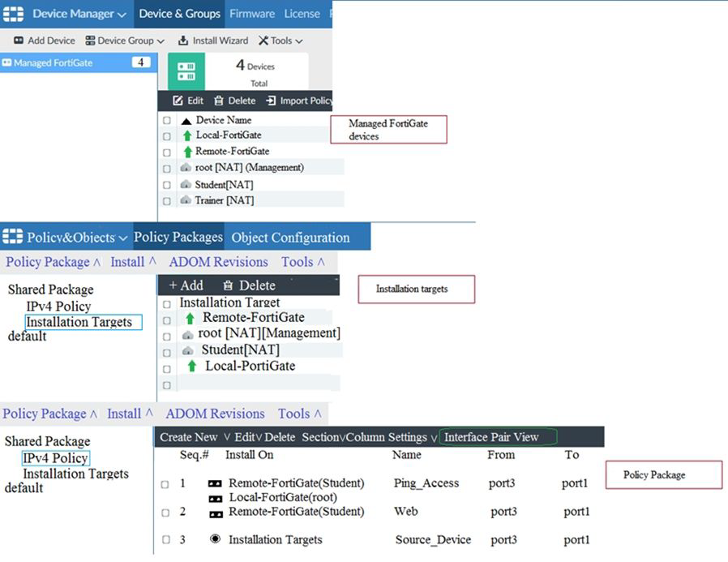Screen dimensions: 728x562
Task: Open the Tools dropdown in device toolbar
Action: (280, 41)
